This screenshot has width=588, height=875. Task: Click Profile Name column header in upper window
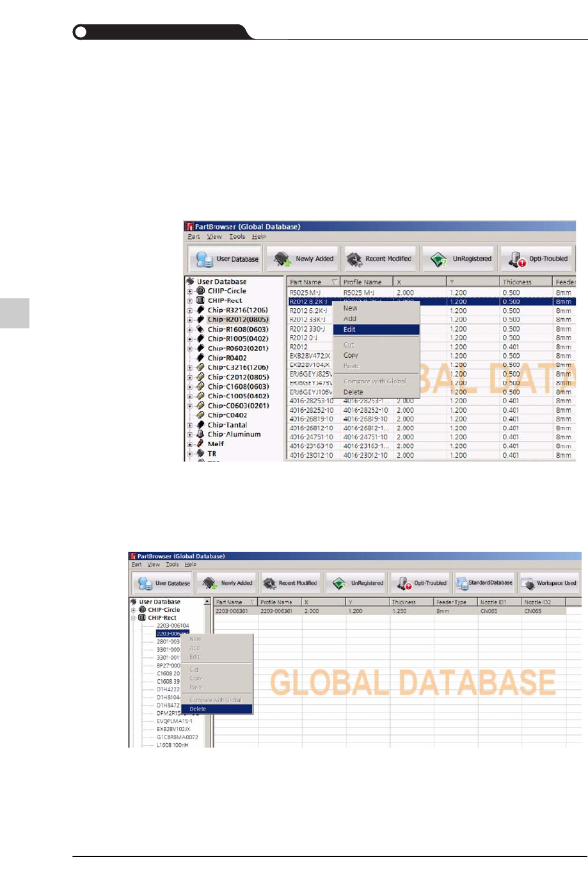point(366,282)
